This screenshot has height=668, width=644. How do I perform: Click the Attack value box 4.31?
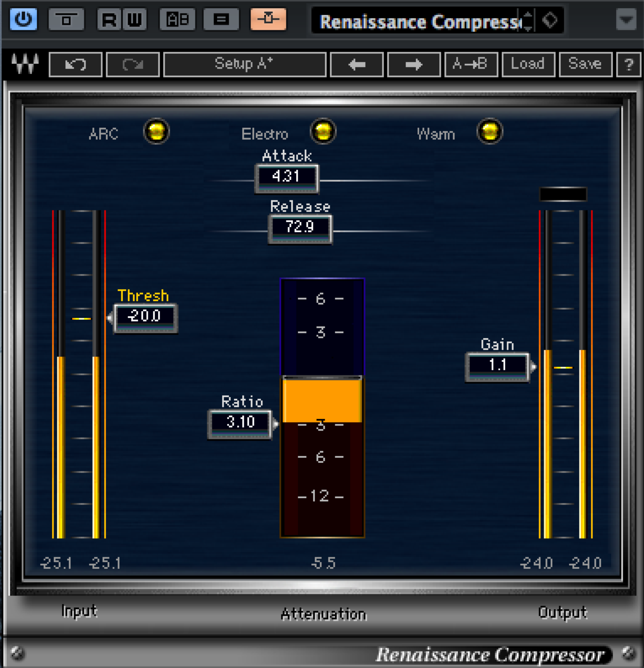pos(287,178)
